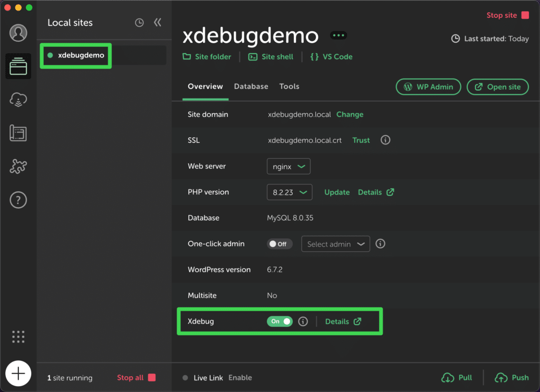Open the site in VS Code
This screenshot has width=540, height=392.
[331, 57]
